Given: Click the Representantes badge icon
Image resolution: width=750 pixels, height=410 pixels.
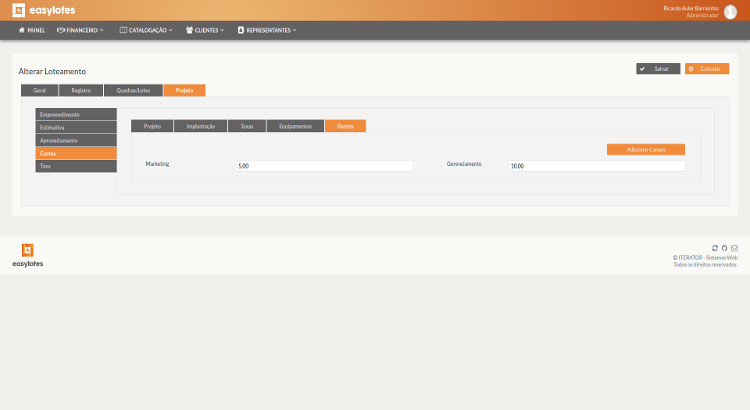Looking at the screenshot, I should coord(241,30).
